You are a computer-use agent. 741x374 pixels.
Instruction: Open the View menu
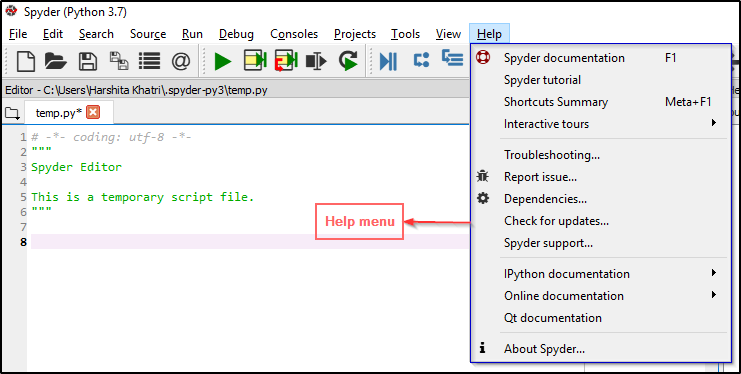[x=448, y=34]
